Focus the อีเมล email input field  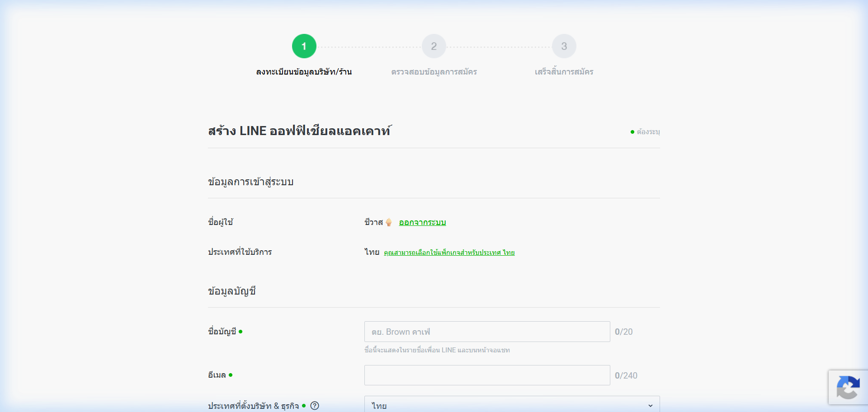[x=487, y=375]
